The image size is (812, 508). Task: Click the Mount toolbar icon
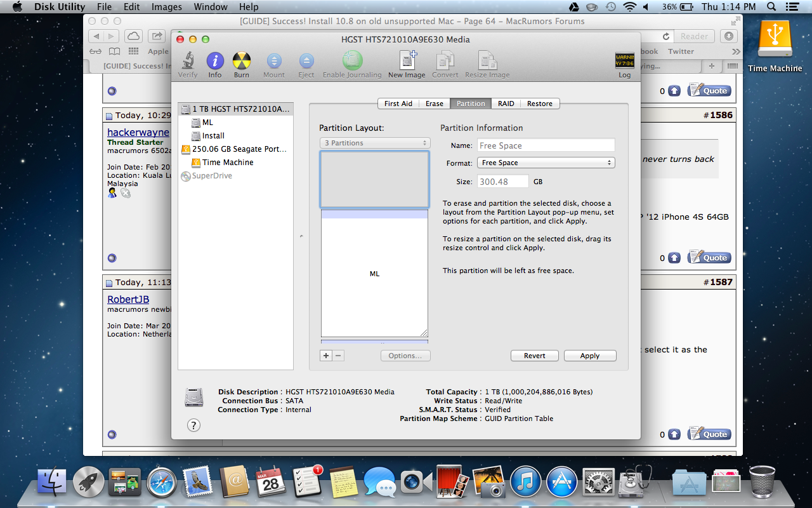(274, 65)
